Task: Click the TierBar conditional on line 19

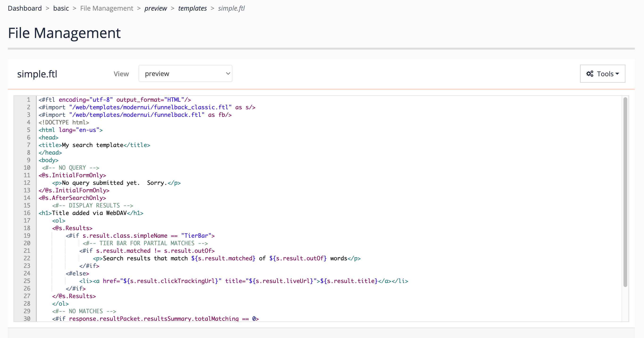Action: (x=140, y=235)
